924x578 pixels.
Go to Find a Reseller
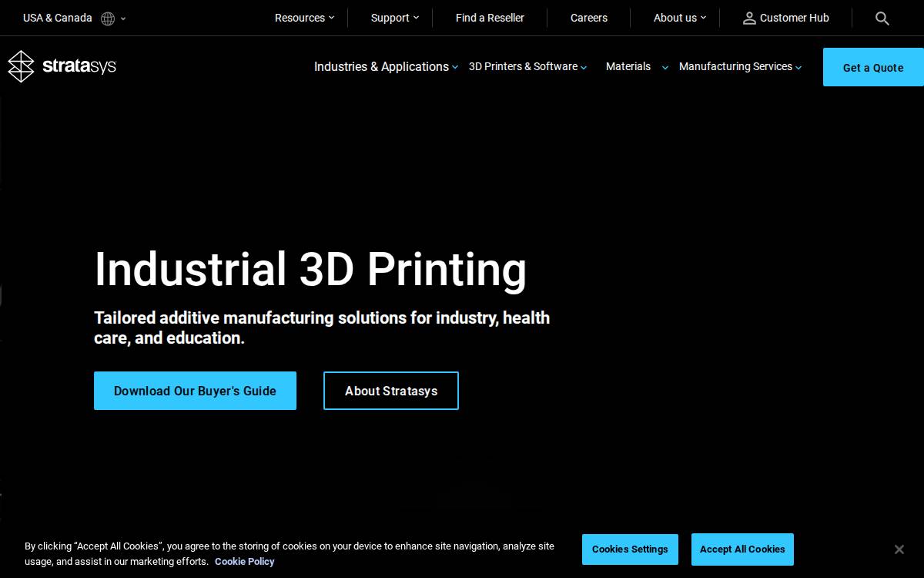[x=490, y=18]
